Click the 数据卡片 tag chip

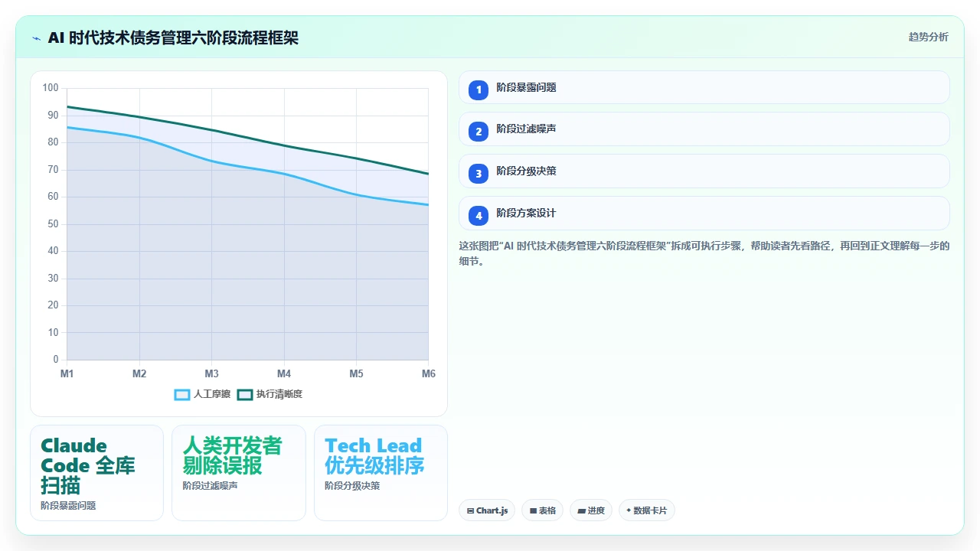coord(647,510)
